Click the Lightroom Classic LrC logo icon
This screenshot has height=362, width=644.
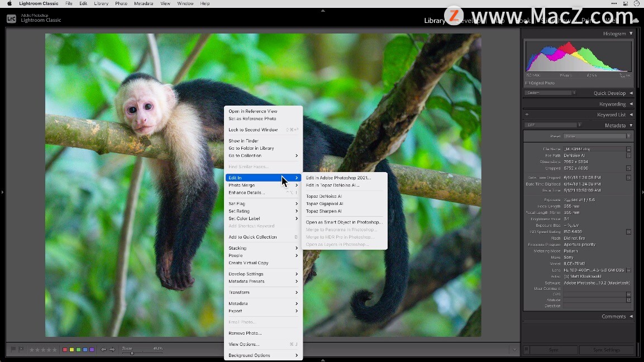tap(11, 18)
